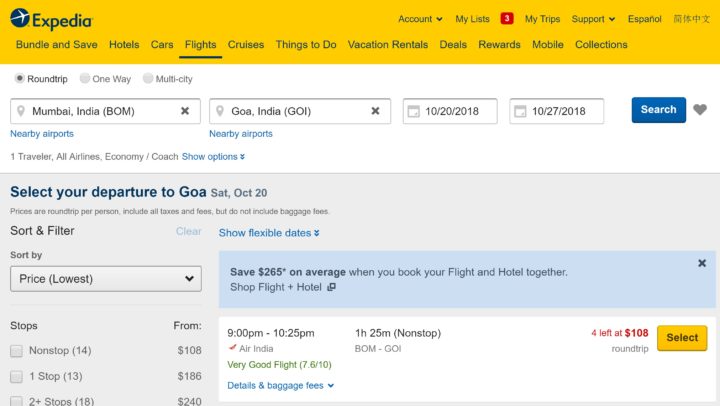
Task: Open My Lists notification badge
Action: 507,18
